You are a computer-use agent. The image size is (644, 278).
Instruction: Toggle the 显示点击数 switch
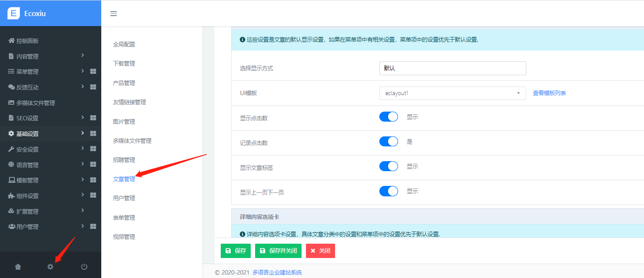(x=388, y=117)
